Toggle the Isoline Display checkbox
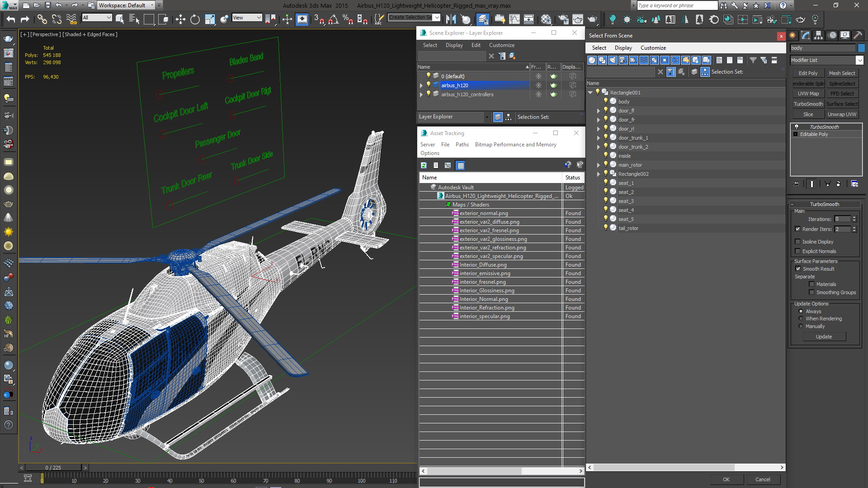This screenshot has width=868, height=488. pos(798,242)
